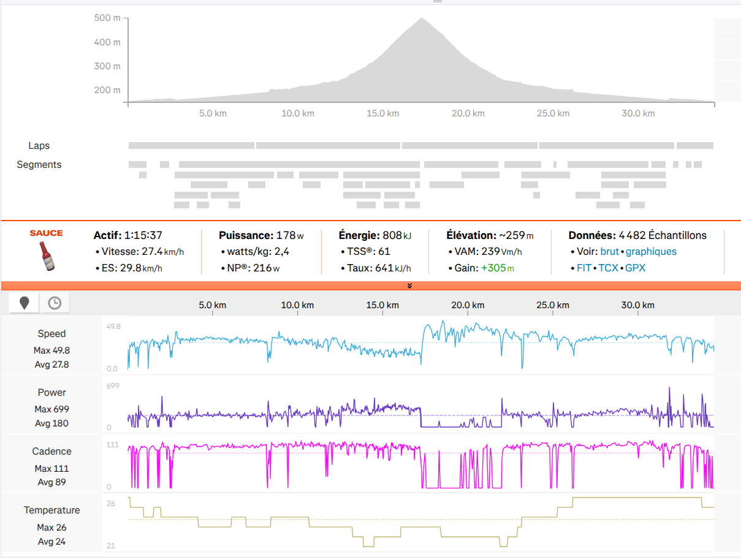Open the 'brut' raw data link
Screen dimensions: 741x560
609,252
